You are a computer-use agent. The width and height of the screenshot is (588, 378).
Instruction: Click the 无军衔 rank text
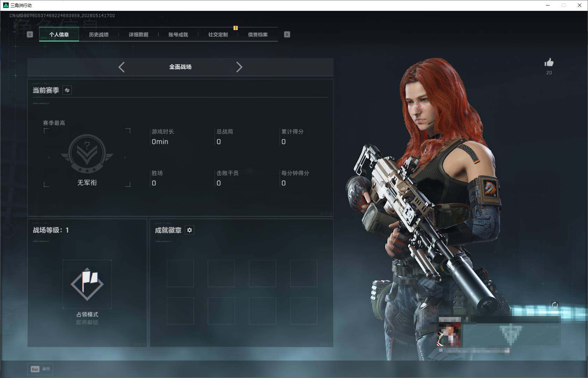(x=87, y=183)
